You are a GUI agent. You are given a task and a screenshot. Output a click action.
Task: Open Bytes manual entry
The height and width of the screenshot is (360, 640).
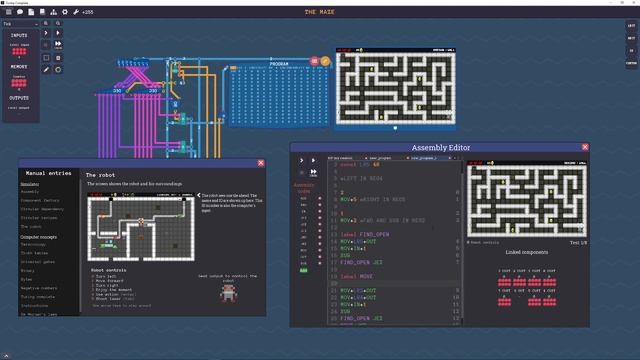26,279
